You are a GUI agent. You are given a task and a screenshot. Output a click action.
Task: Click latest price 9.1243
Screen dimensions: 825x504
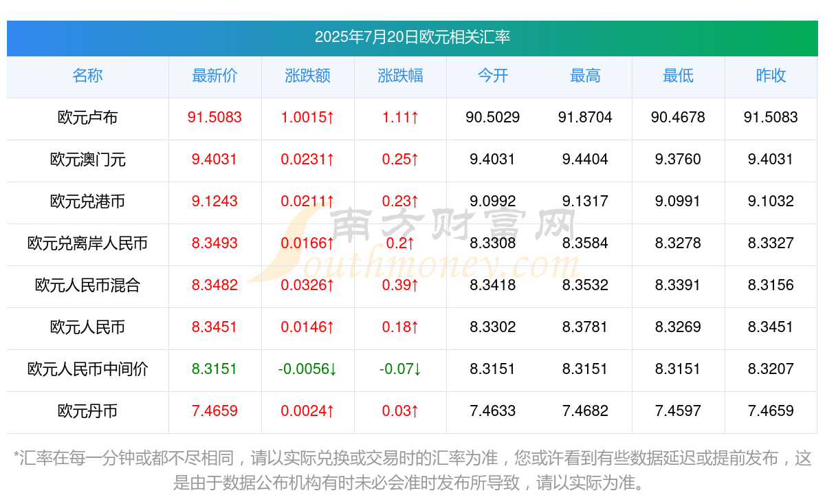click(214, 201)
